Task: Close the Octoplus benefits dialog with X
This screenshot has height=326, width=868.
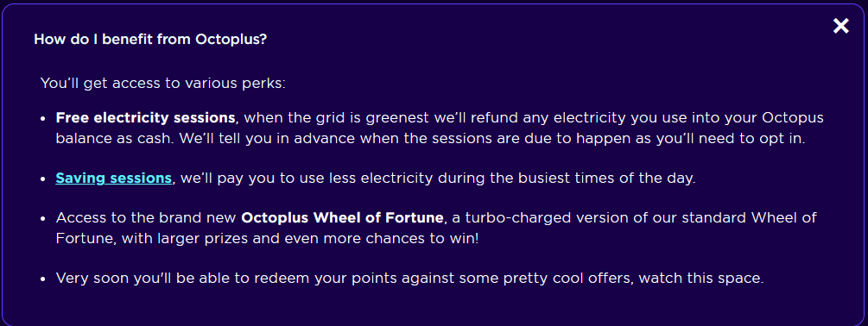Action: point(841,25)
